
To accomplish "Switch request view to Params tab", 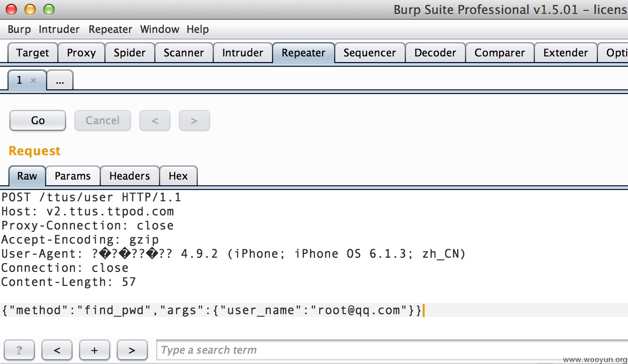I will [x=72, y=176].
